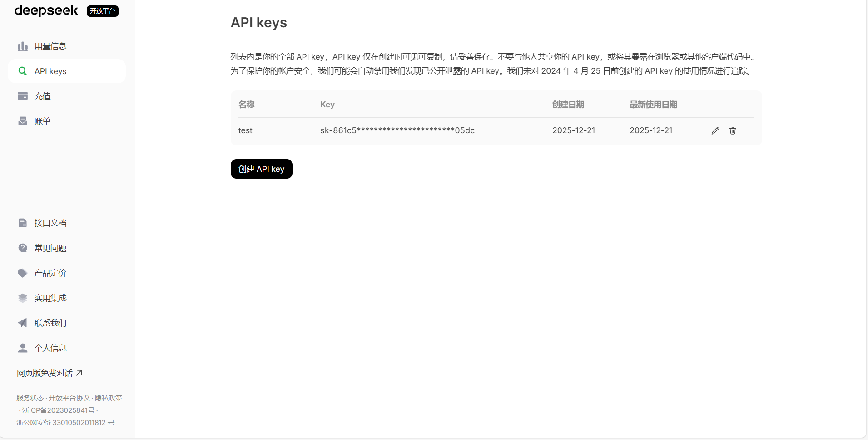Switch to the 充值 section

pos(42,96)
